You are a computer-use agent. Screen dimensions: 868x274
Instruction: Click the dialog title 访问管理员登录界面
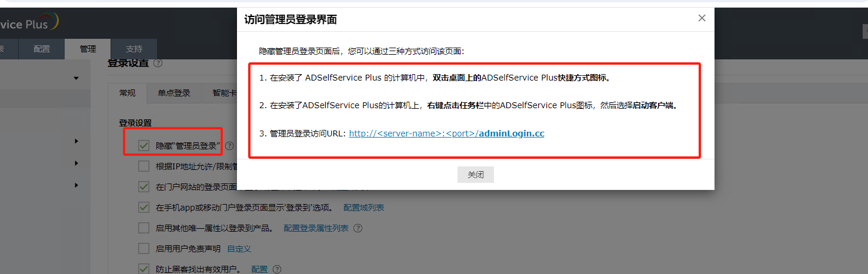pyautogui.click(x=291, y=19)
